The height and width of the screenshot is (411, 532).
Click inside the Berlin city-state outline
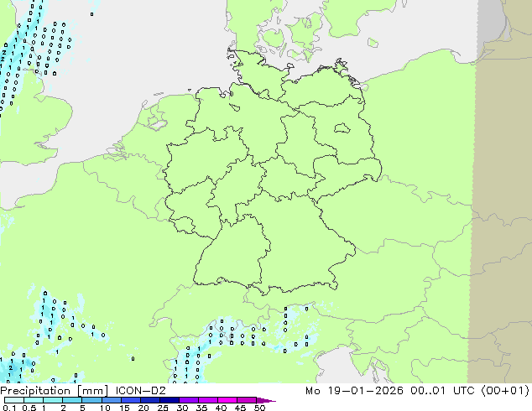342,128
